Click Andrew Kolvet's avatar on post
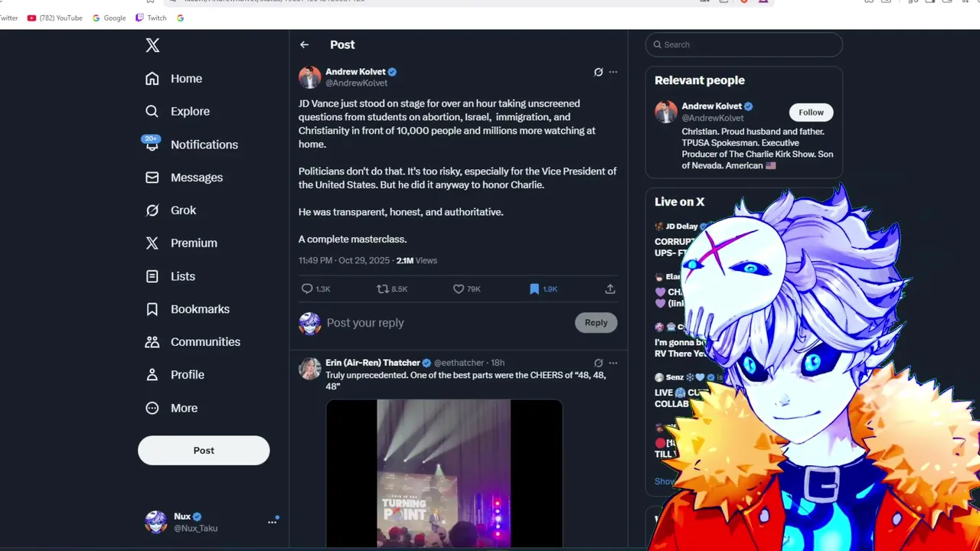The height and width of the screenshot is (551, 980). click(310, 77)
